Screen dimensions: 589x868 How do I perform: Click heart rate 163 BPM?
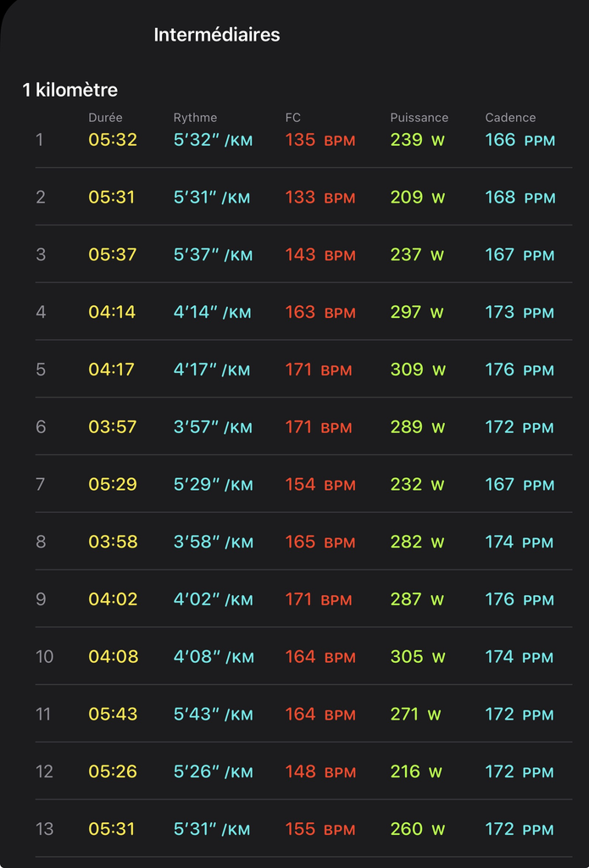[x=320, y=312]
